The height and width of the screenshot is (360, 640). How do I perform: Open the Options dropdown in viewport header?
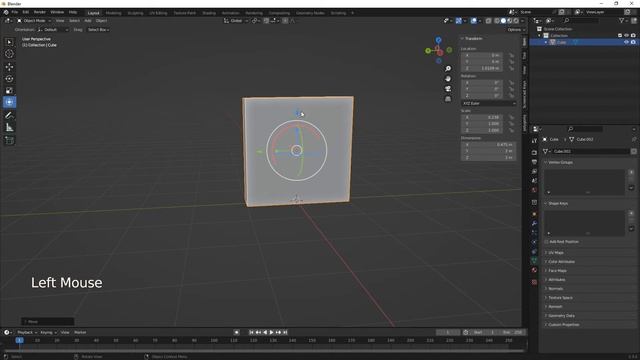coord(516,29)
